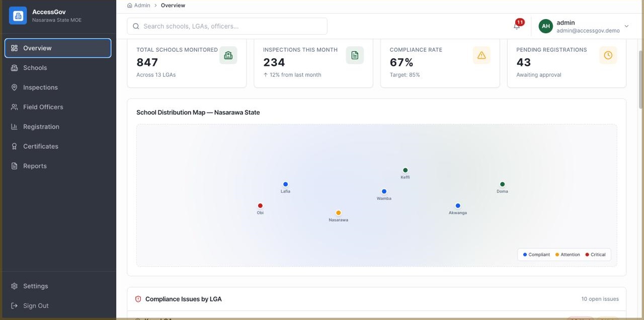Image resolution: width=644 pixels, height=320 pixels.
Task: Expand the admin account dropdown chevron
Action: 626,26
